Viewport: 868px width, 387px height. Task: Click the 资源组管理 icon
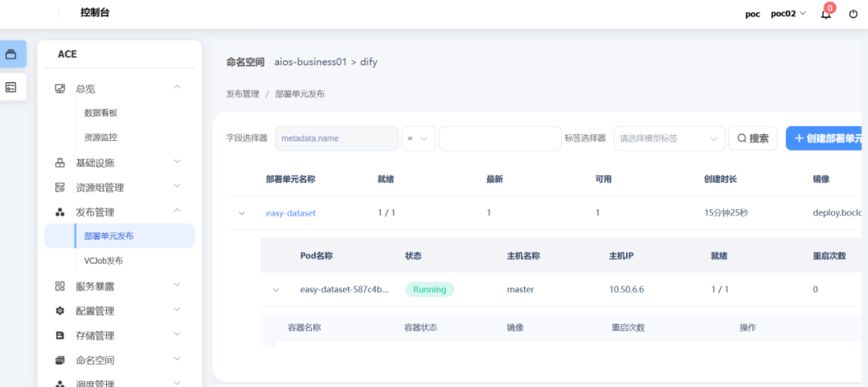coord(59,187)
